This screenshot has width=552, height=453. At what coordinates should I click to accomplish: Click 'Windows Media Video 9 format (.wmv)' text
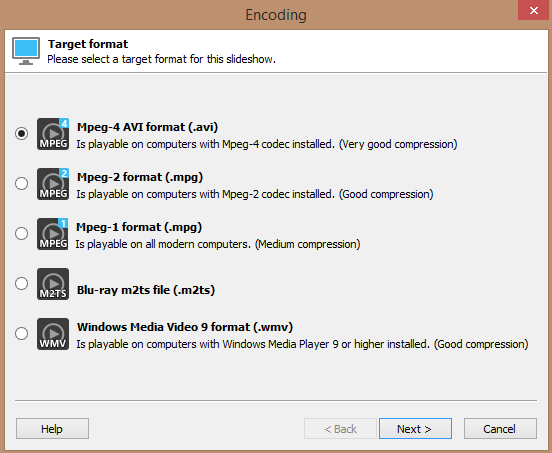point(185,327)
